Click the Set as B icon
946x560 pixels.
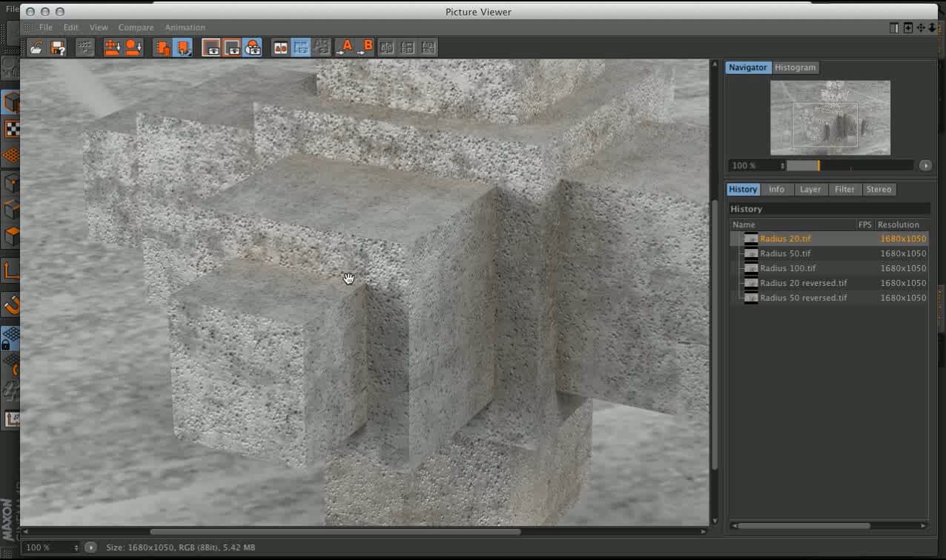(365, 48)
